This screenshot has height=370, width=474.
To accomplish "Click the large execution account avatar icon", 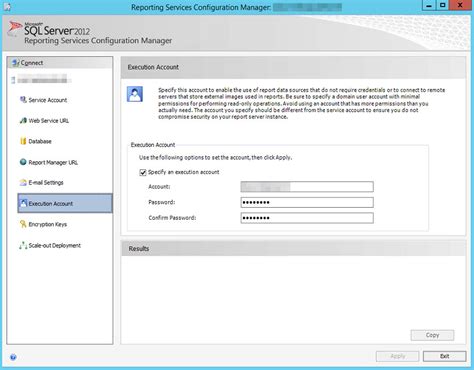I will 135,94.
